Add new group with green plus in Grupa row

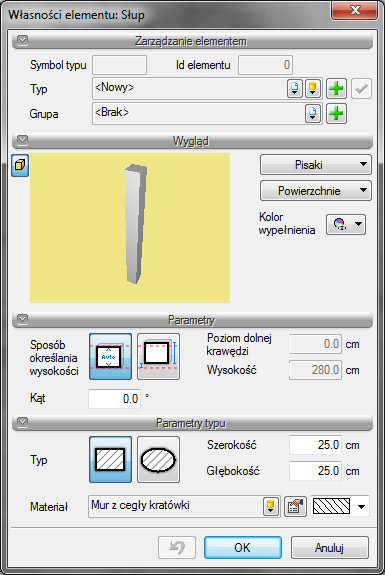[336, 113]
